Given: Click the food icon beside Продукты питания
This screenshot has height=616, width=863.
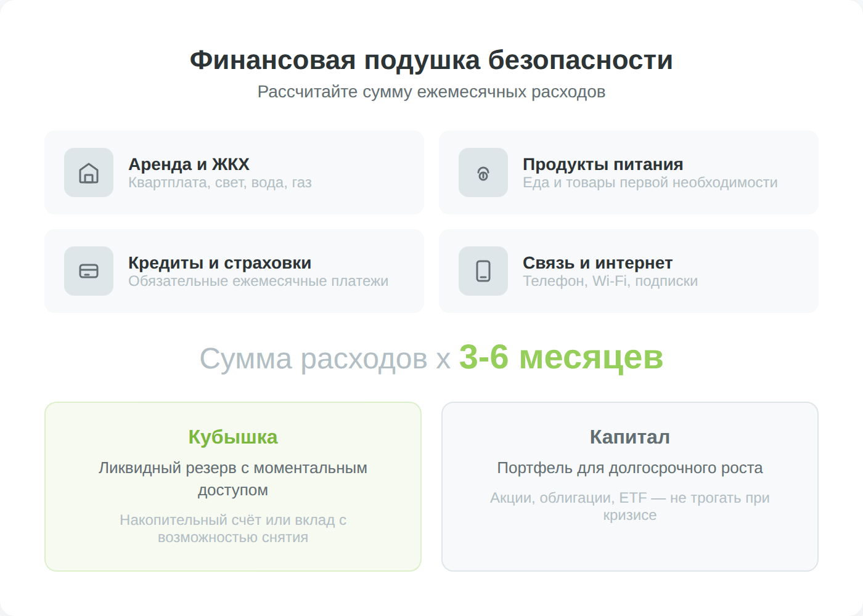Looking at the screenshot, I should [x=483, y=172].
